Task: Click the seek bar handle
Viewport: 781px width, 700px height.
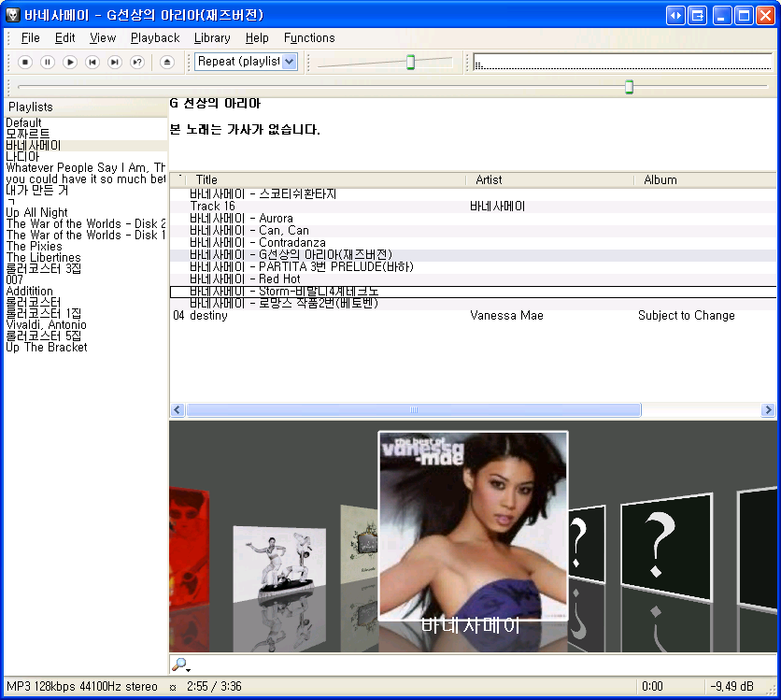Action: [x=629, y=87]
